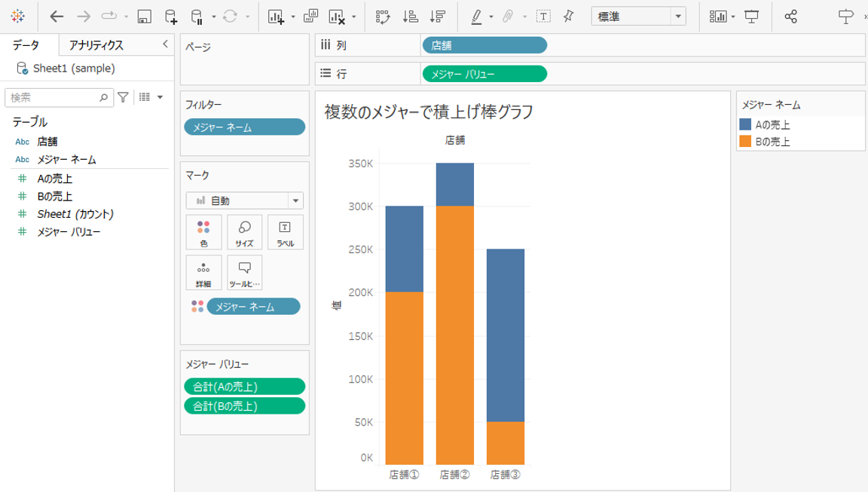This screenshot has width=868, height=492.
Task: Click the chart title 複数のメジャーで積上げ棒グラフ
Action: 429,112
